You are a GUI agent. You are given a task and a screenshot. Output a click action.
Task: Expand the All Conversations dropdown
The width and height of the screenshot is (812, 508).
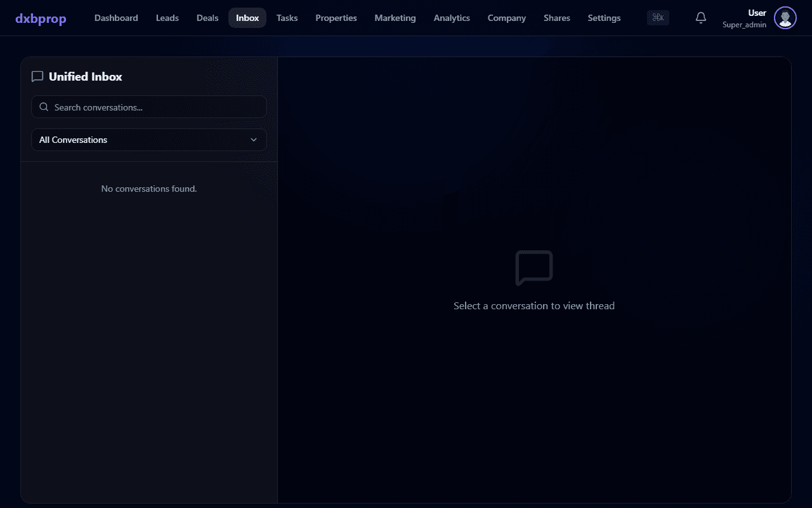(149, 140)
